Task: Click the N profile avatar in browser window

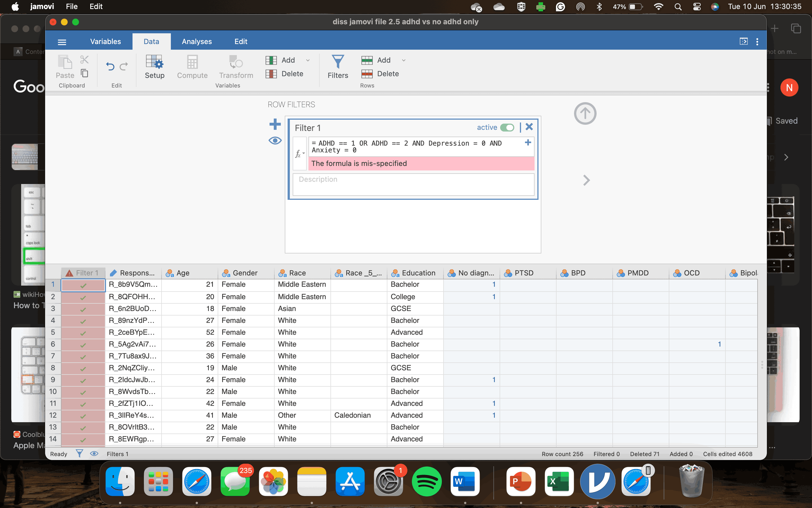Action: (789, 88)
